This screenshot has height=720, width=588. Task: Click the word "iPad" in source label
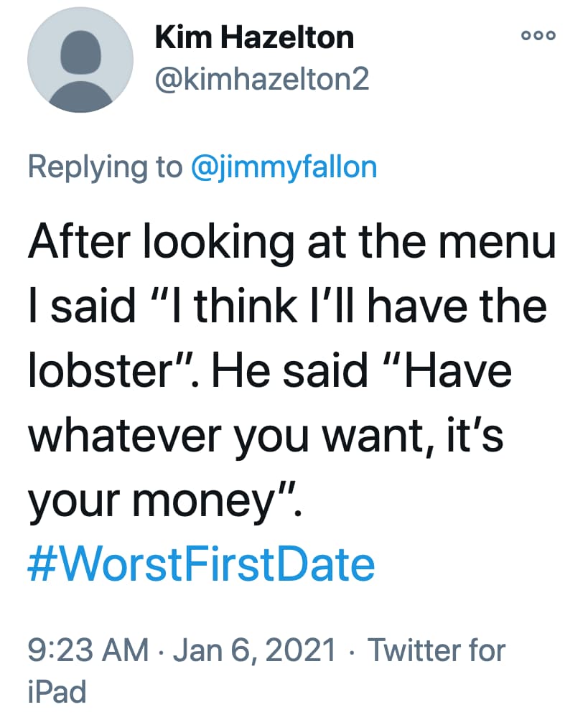57,692
